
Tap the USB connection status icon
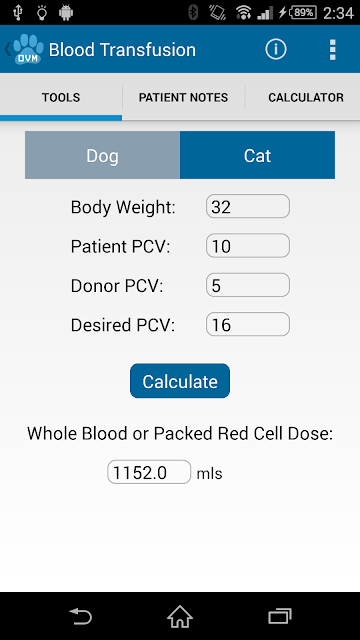pyautogui.click(x=18, y=13)
